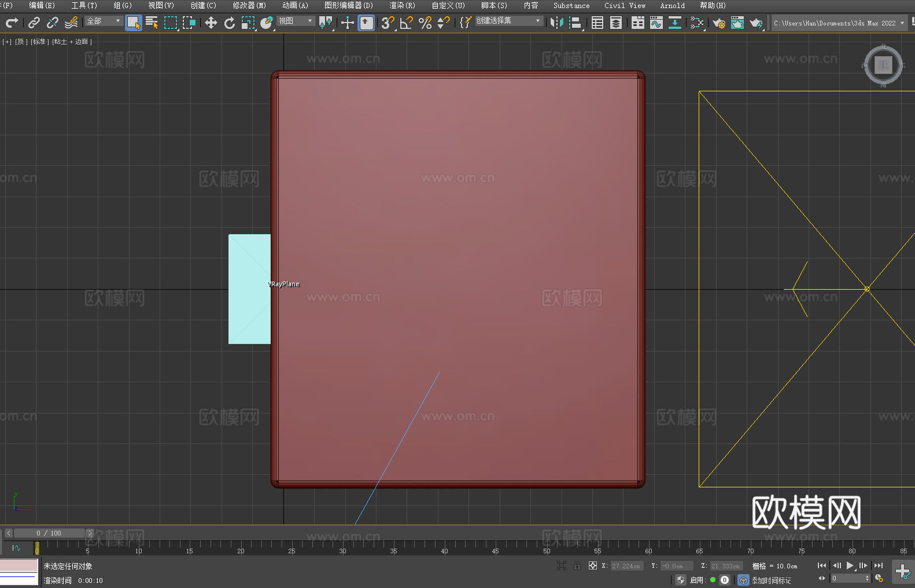The width and height of the screenshot is (915, 588).
Task: Open the 创建选择集 named selection dropdown
Action: [x=509, y=21]
